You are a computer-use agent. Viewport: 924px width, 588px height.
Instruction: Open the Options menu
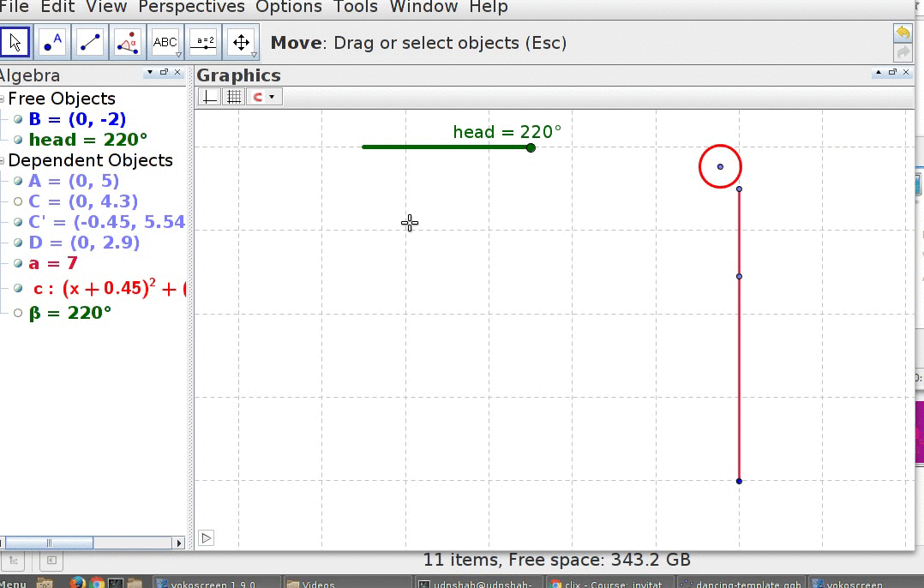(x=289, y=8)
